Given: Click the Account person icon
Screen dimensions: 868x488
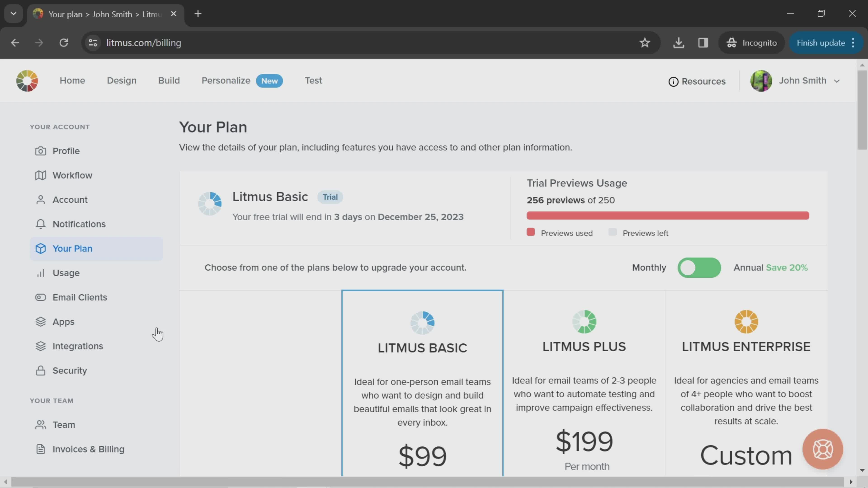Looking at the screenshot, I should click(x=40, y=200).
